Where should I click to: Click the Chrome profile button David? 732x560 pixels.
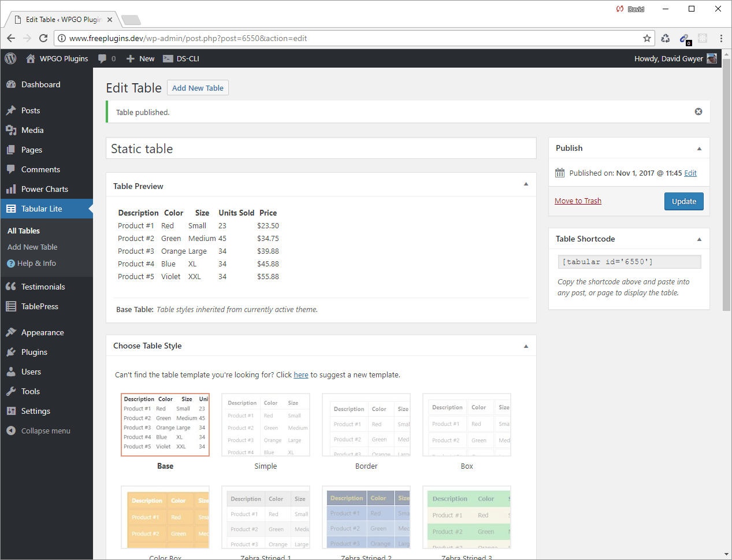tap(630, 9)
